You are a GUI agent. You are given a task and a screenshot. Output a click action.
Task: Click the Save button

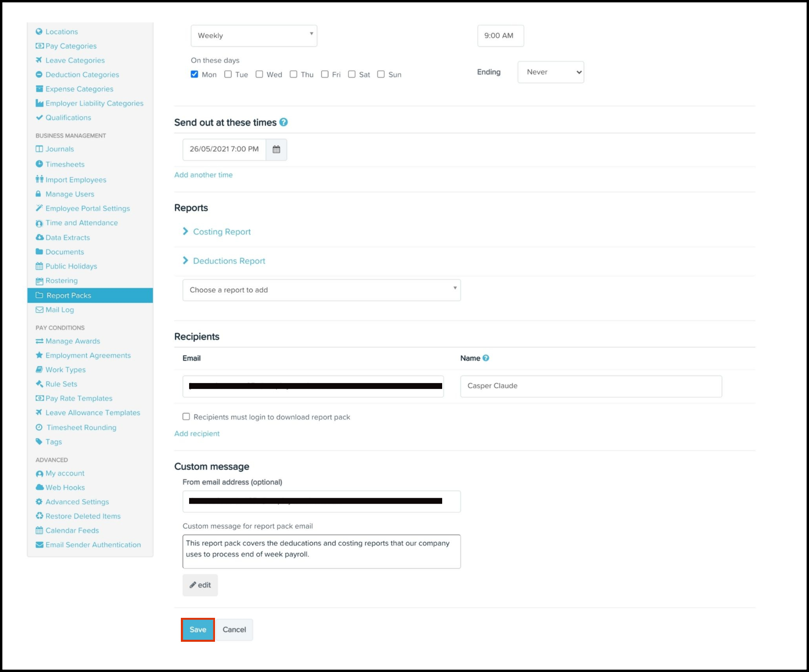pyautogui.click(x=198, y=630)
